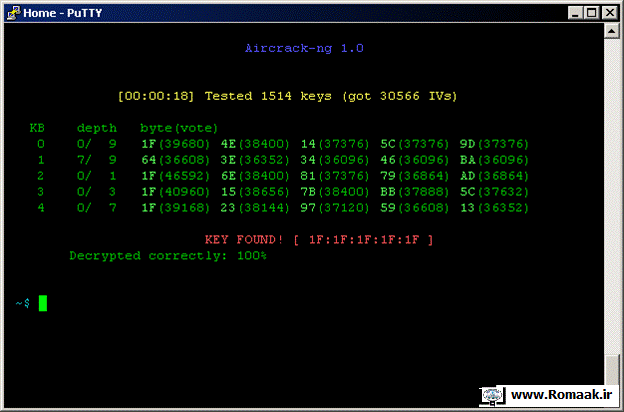This screenshot has width=624, height=412.
Task: Click value "15(38656)"
Action: point(255,192)
